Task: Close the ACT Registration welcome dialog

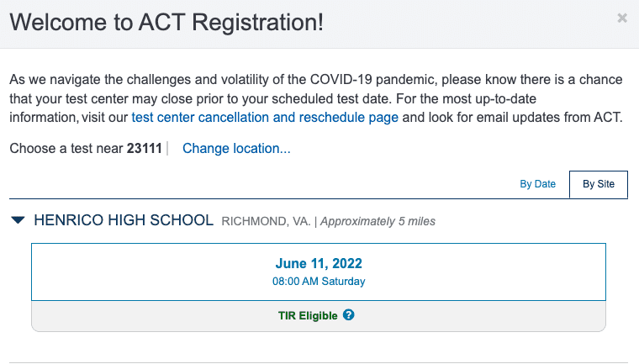Action: pos(621,18)
